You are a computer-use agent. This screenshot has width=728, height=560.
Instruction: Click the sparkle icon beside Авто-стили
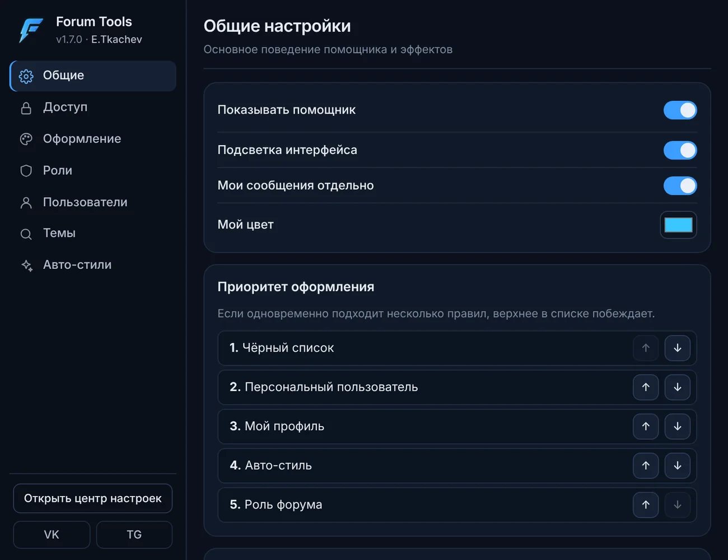(26, 265)
